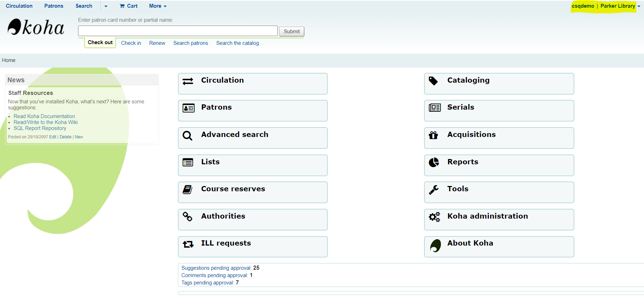
Task: Click the Circulation arrows icon
Action: (188, 81)
